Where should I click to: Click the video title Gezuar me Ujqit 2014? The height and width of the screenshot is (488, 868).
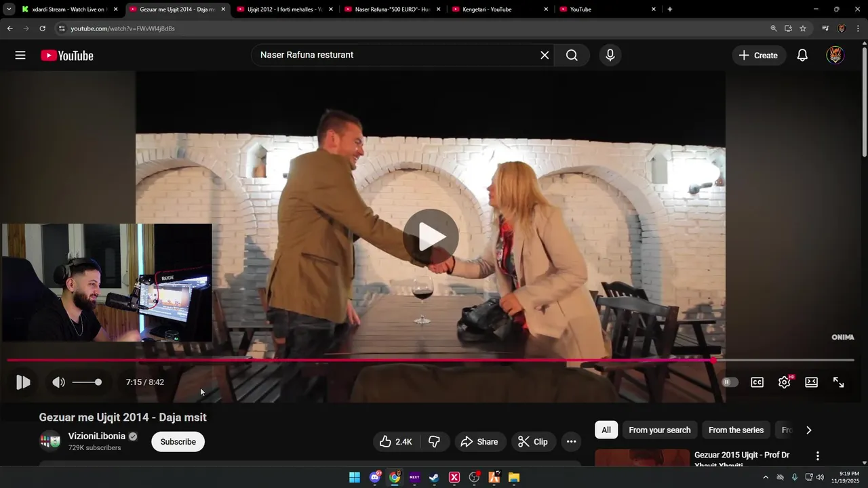(123, 418)
